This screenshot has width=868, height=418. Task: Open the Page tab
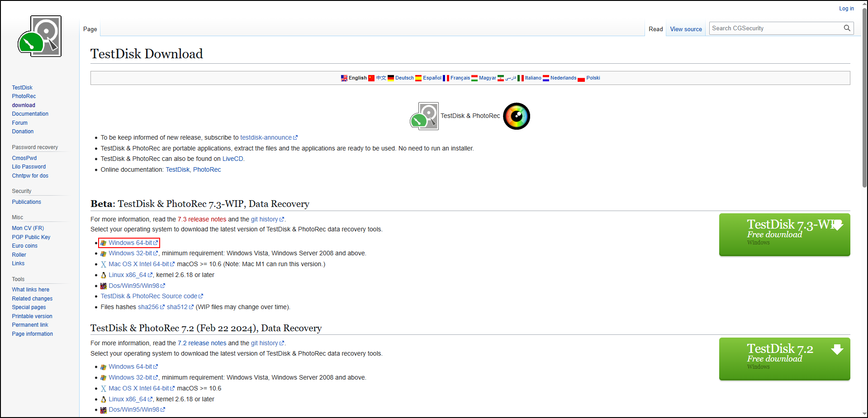coord(90,29)
